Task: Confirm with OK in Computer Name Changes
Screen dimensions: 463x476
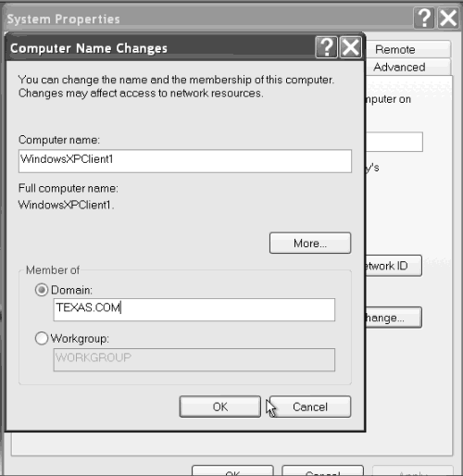Action: (x=220, y=407)
